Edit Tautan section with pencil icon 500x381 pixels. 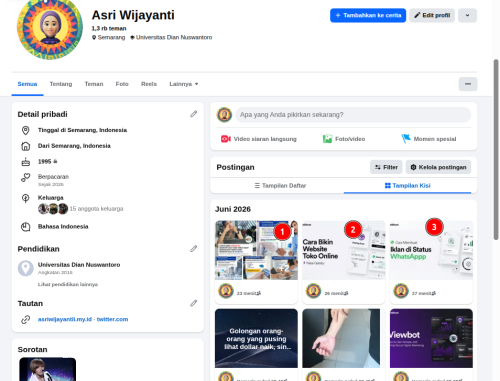194,303
